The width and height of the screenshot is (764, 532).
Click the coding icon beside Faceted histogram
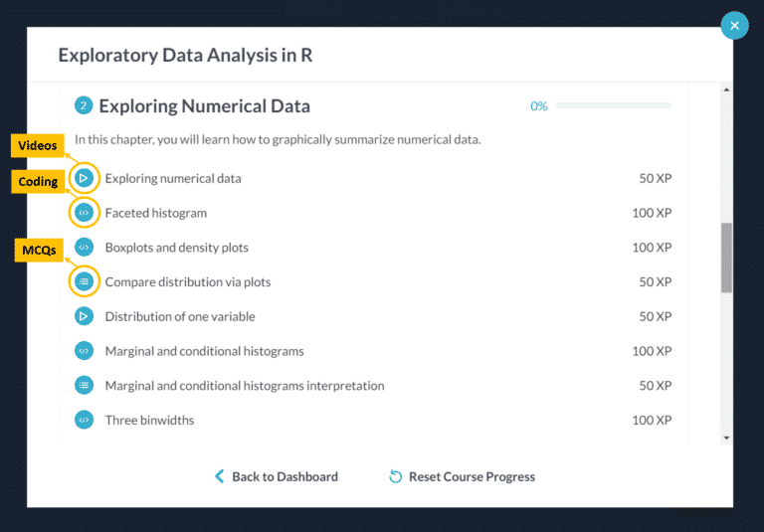coord(84,213)
